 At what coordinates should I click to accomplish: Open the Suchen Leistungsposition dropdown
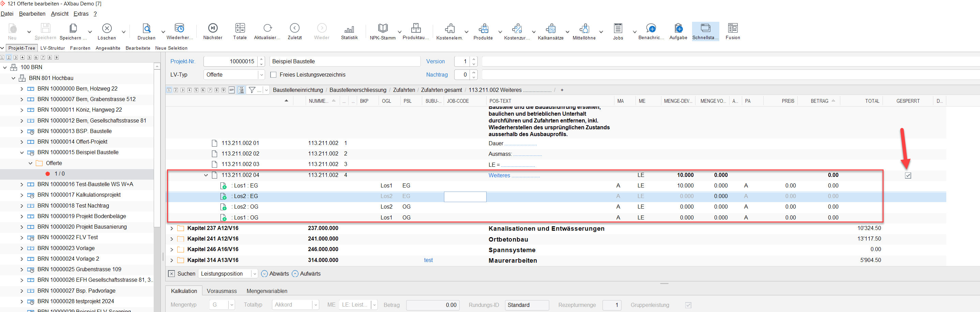(x=255, y=274)
